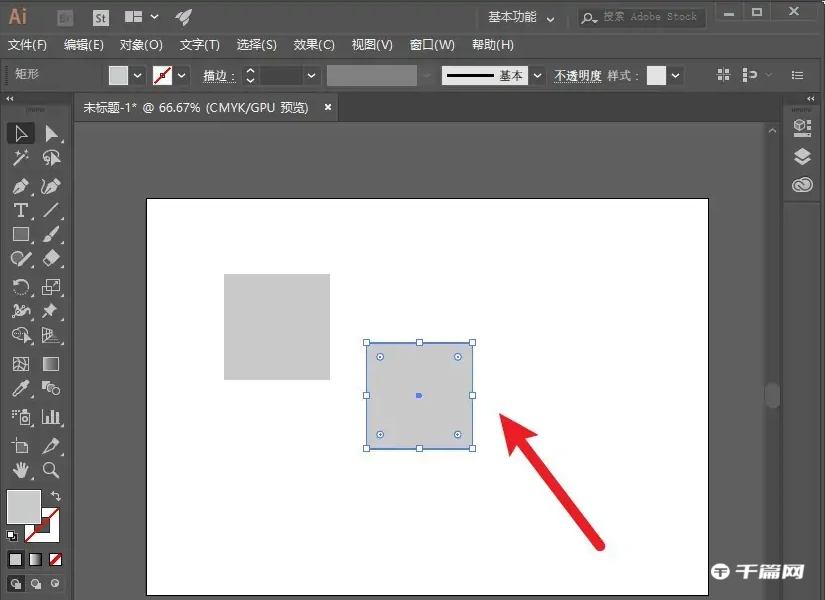Screen dimensions: 825x600
Task: Click in the Adobe Stock search field
Action: pos(650,17)
